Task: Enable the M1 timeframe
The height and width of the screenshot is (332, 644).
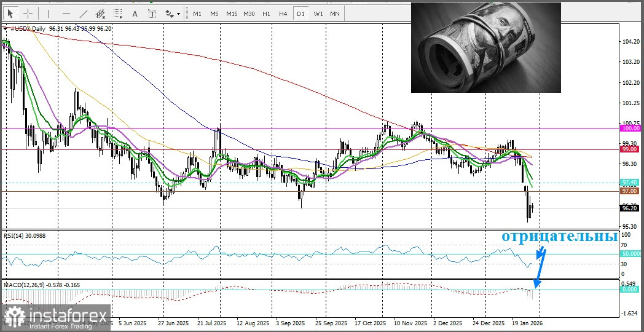Action: pos(197,14)
